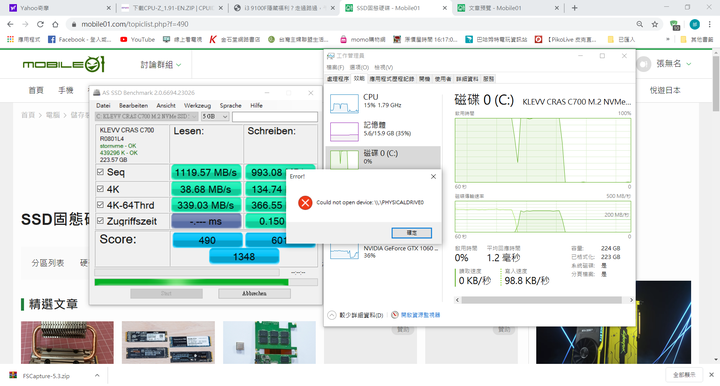Click the Mobile01 home nav link
The image size is (720, 386).
[x=36, y=90]
